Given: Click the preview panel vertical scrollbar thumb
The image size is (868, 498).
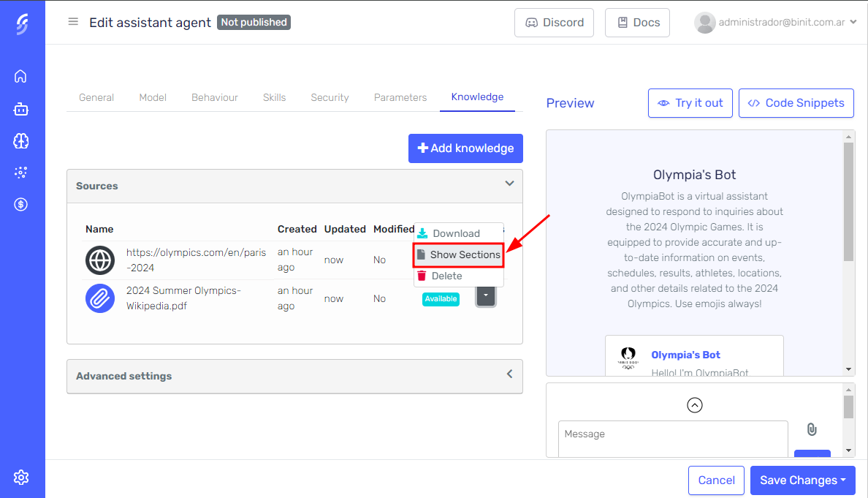Looking at the screenshot, I should coord(848,202).
